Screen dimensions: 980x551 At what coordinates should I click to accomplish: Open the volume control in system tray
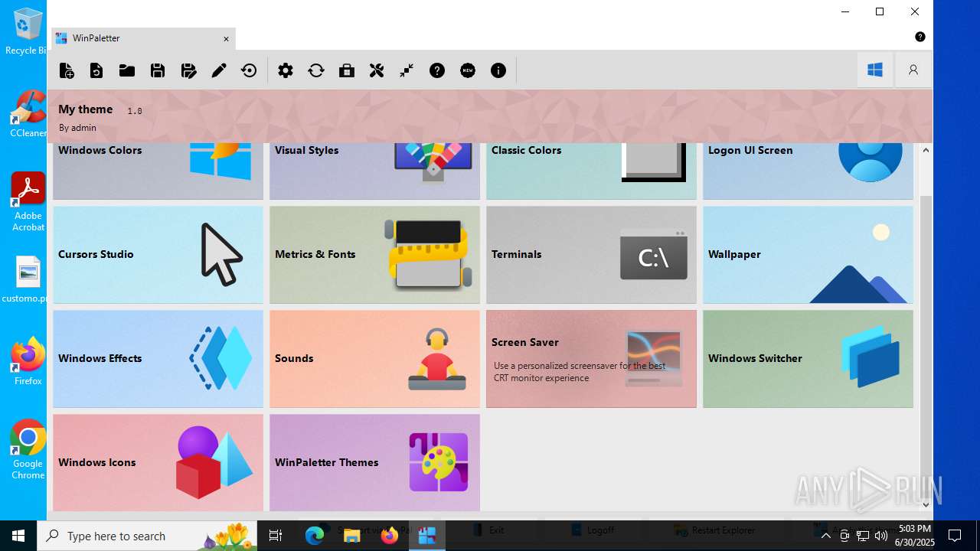880,536
